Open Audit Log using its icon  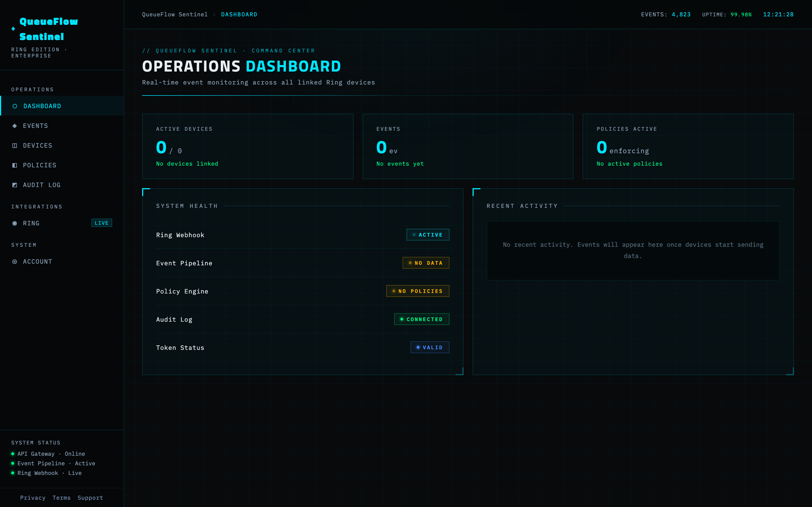[15, 185]
